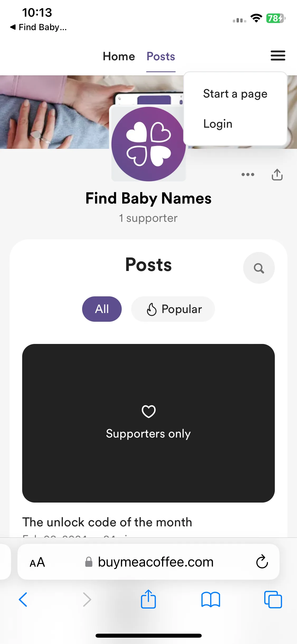Open the hamburger menu icon

click(278, 56)
